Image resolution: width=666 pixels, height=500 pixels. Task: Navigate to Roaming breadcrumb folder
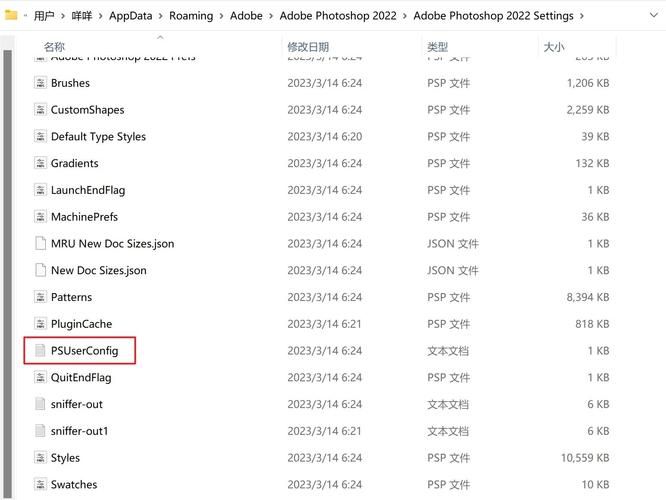[x=191, y=16]
